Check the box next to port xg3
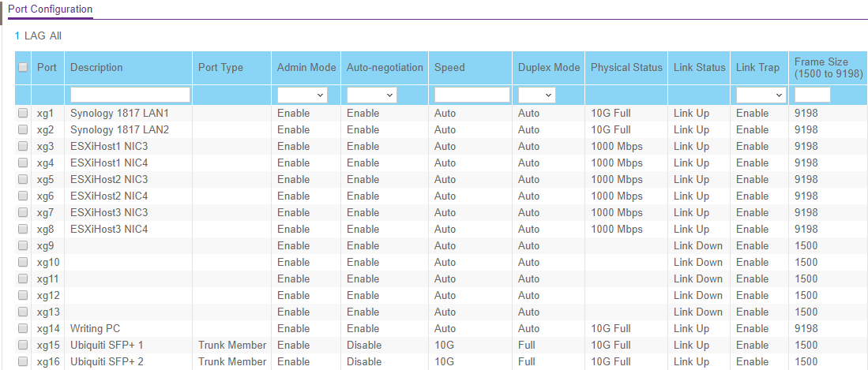The height and width of the screenshot is (370, 868). [x=23, y=147]
